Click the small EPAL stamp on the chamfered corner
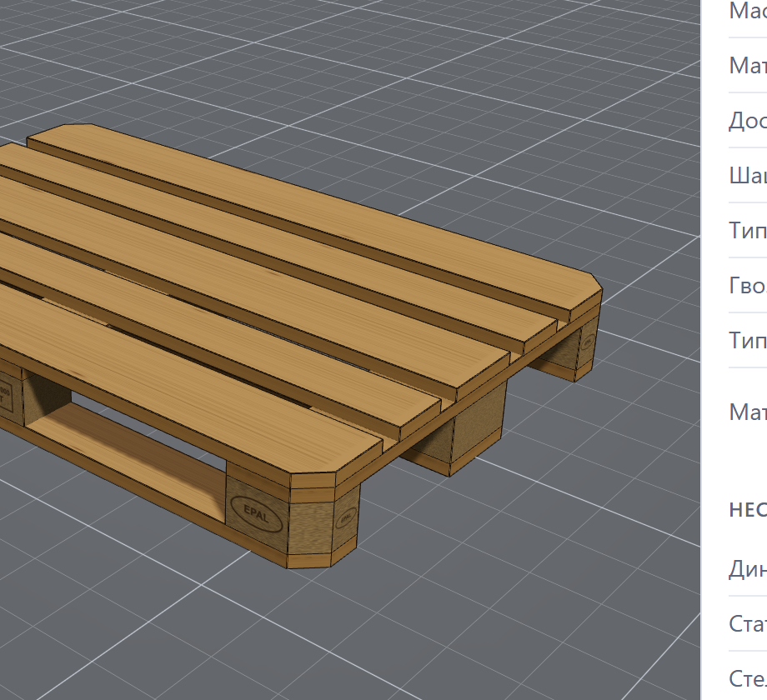 click(x=346, y=517)
